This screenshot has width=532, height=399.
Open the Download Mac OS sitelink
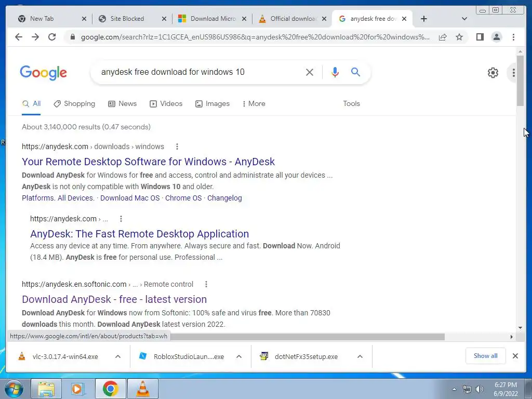pyautogui.click(x=130, y=198)
